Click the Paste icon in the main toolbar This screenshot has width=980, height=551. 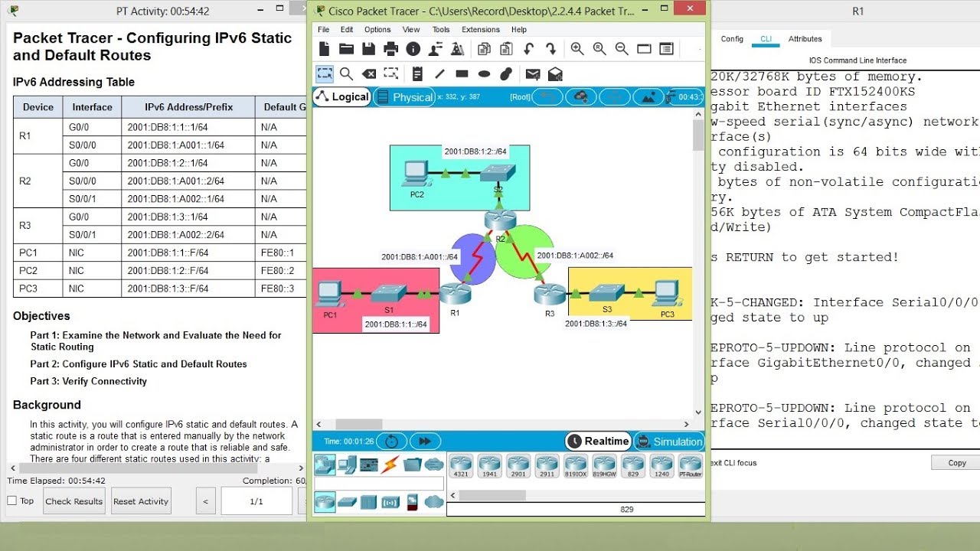point(506,49)
